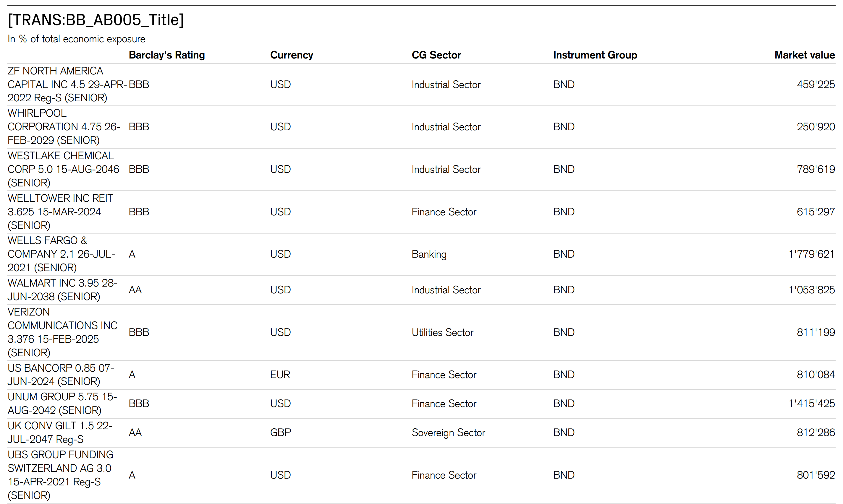Select the EUR currency cell
The width and height of the screenshot is (843, 504).
[280, 375]
